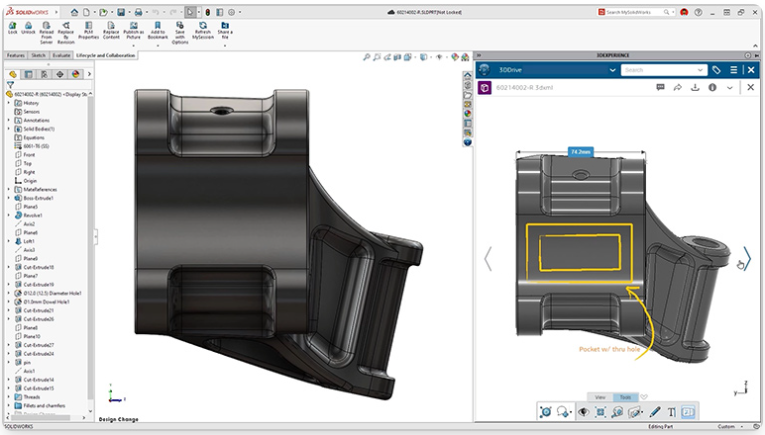This screenshot has height=435, width=765.
Task: Go to next item with the right arrow
Action: pos(746,259)
